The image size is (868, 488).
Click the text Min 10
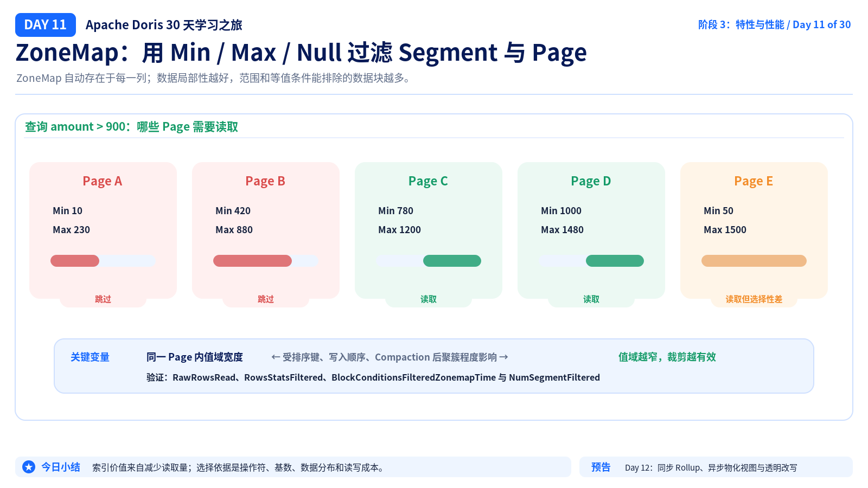68,211
